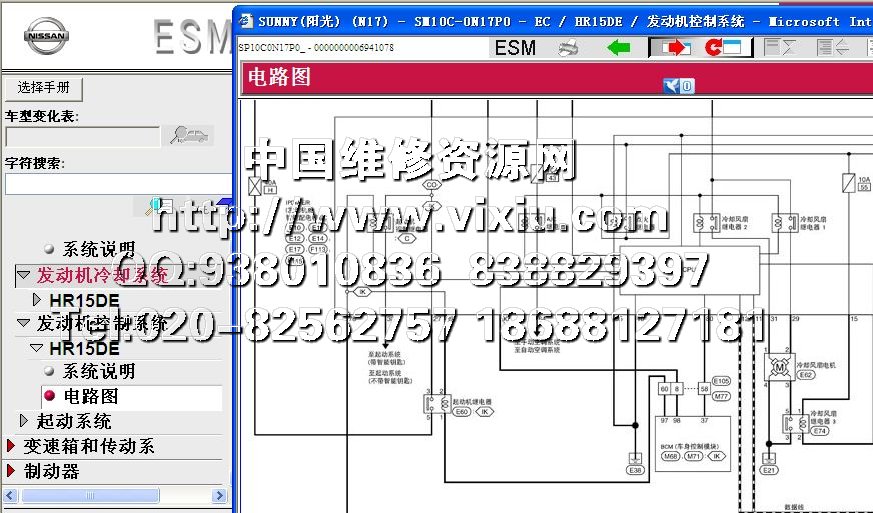Screen dimensions: 873x513
Task: Go back with the green left arrow
Action: 619,47
